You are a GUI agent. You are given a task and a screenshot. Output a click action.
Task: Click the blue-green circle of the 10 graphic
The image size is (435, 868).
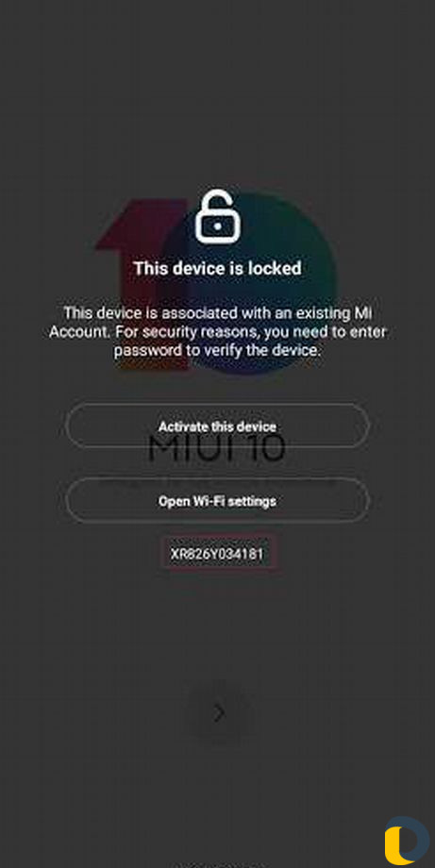pyautogui.click(x=249, y=282)
